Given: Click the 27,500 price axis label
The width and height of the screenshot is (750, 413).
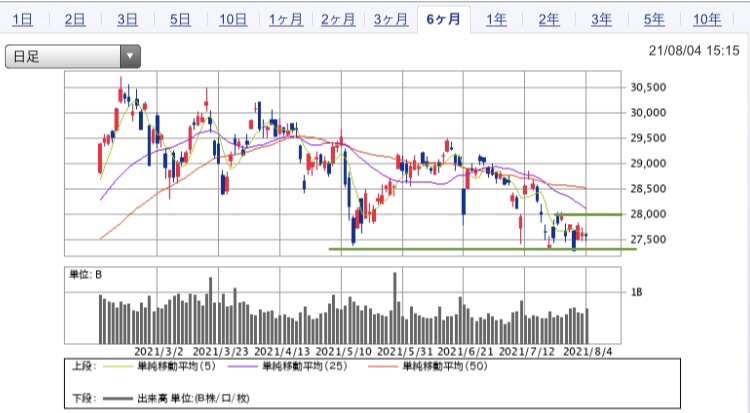Looking at the screenshot, I should [x=648, y=239].
